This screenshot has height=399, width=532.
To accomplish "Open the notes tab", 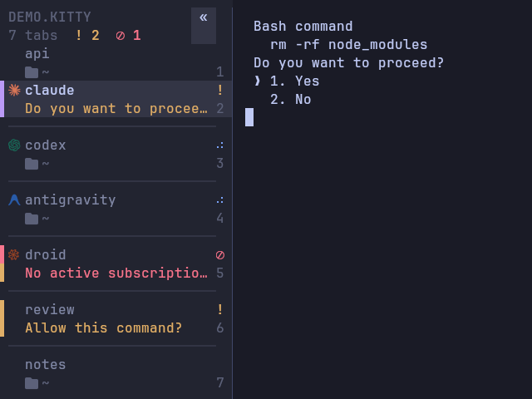I will 116,373.
